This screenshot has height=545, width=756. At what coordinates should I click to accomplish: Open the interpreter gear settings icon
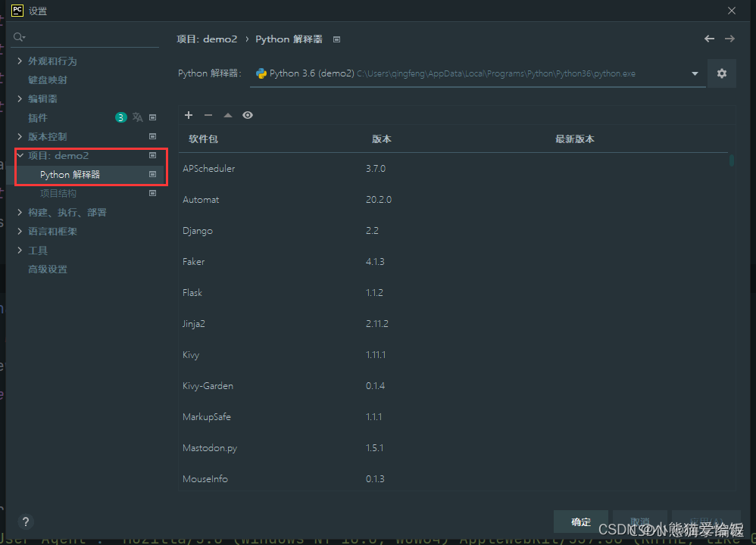point(722,73)
